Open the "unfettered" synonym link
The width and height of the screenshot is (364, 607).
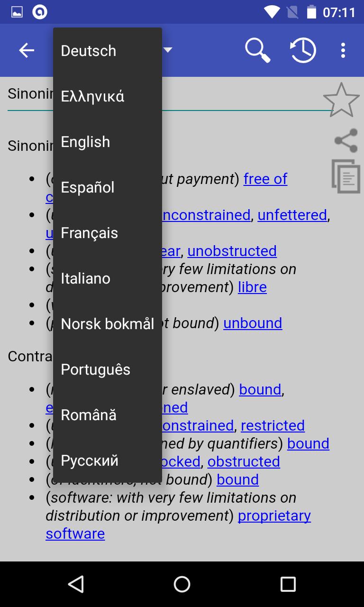[x=292, y=215]
